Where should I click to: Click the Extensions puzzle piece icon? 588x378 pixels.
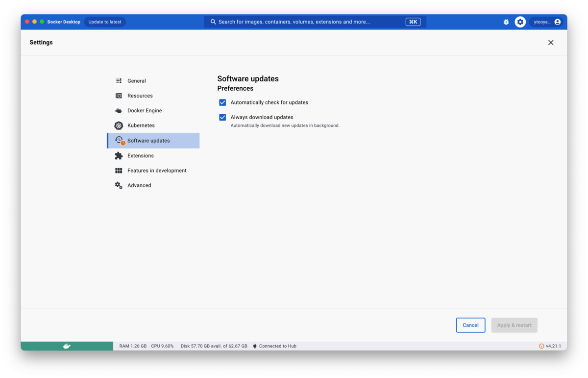click(x=119, y=155)
